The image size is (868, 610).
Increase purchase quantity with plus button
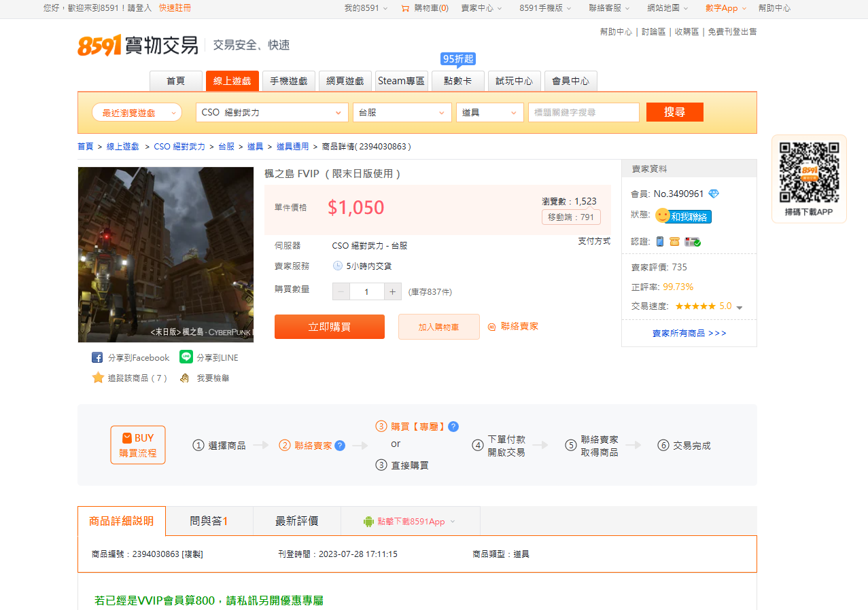pyautogui.click(x=393, y=291)
